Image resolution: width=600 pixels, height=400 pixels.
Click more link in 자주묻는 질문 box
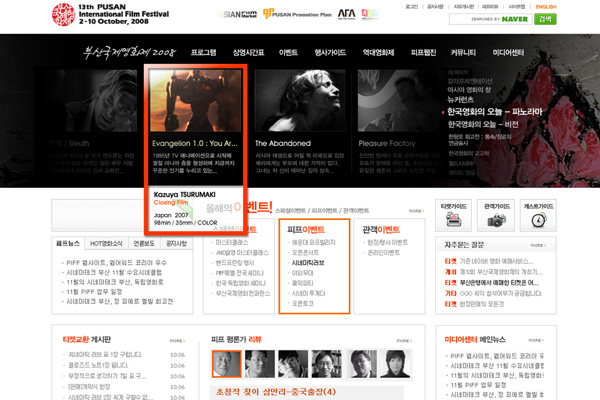pyautogui.click(x=538, y=245)
